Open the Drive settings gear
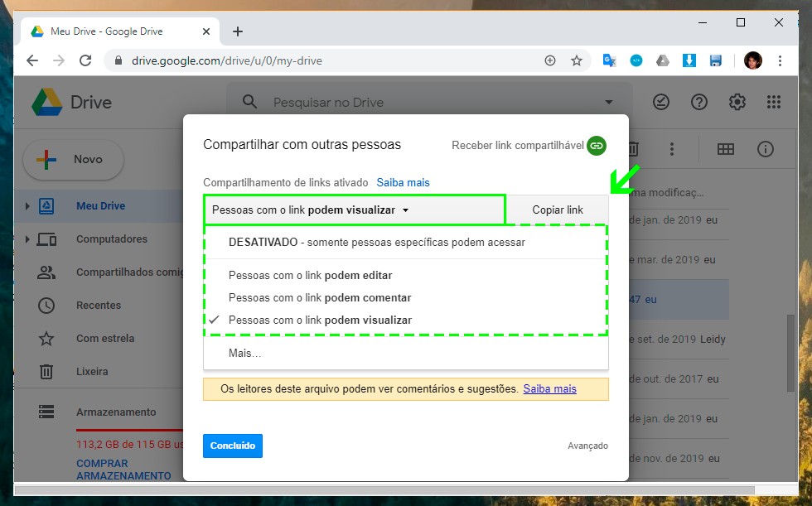812x506 pixels. (x=737, y=102)
